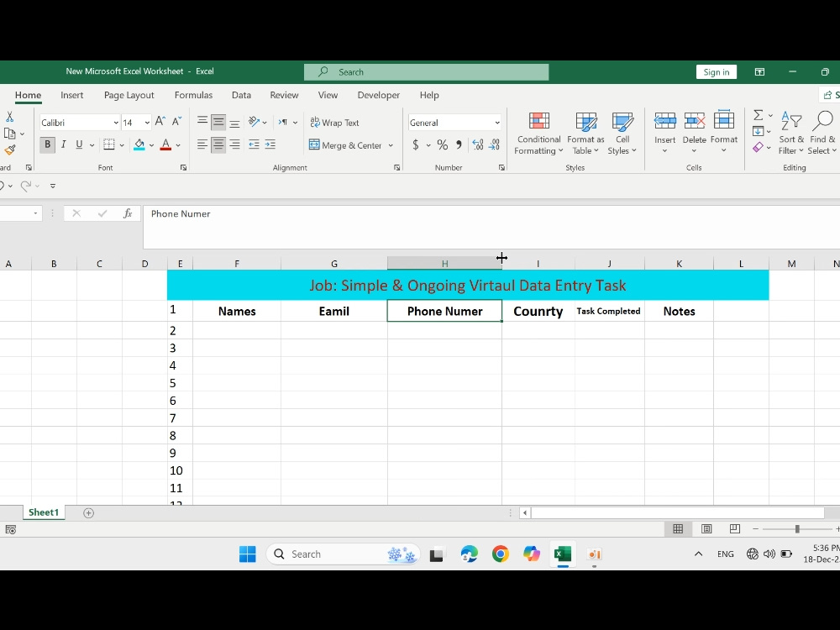Click the Sign in button
This screenshot has width=840, height=630.
pyautogui.click(x=717, y=71)
